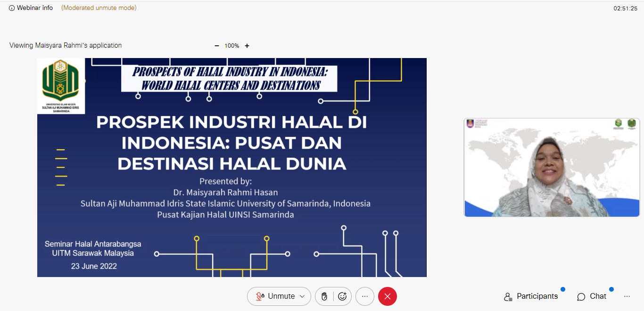Zoom out shared content with minus
This screenshot has height=311, width=644.
click(x=217, y=46)
